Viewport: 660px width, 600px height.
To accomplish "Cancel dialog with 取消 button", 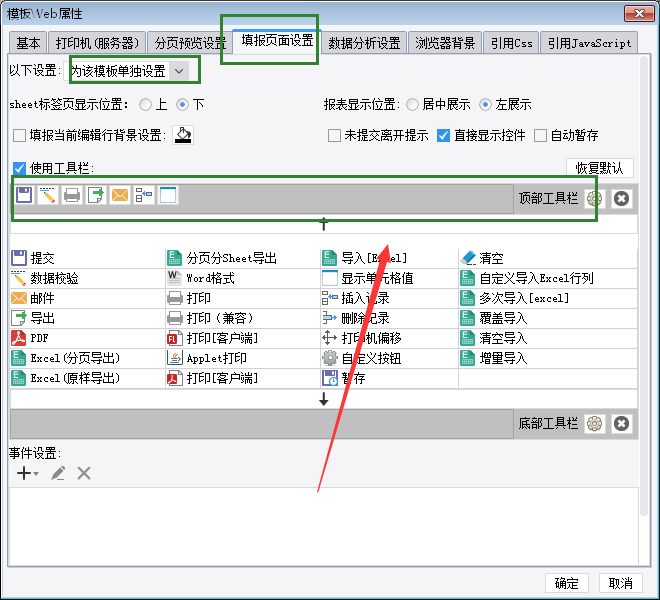I will pos(620,583).
